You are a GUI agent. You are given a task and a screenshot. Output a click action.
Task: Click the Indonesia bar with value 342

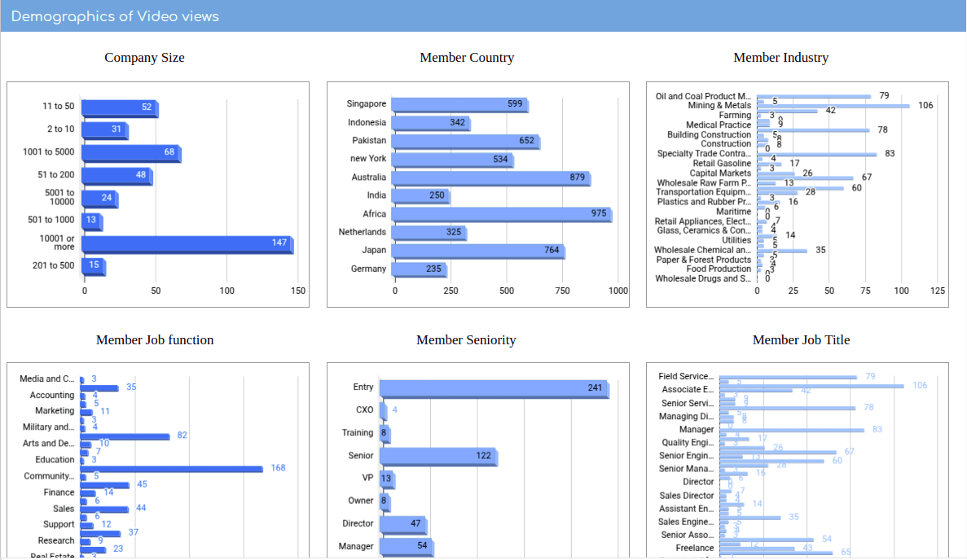pyautogui.click(x=430, y=123)
